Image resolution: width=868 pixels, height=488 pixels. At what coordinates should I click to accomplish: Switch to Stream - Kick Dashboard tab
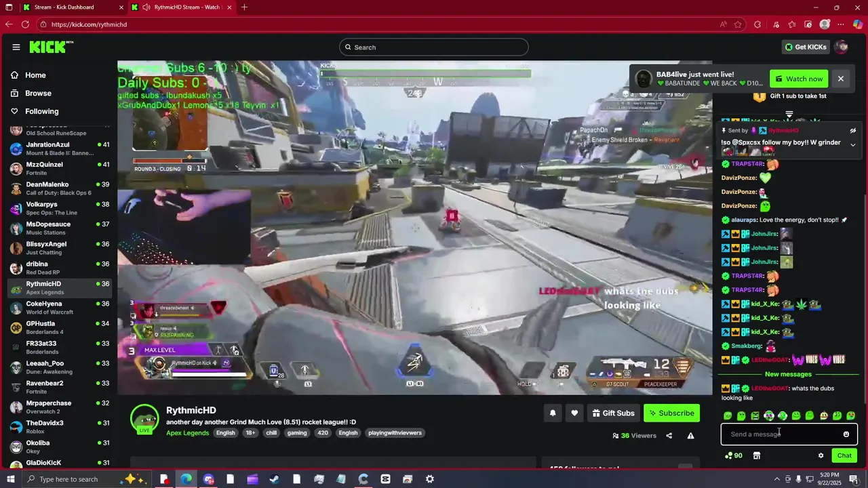pos(71,7)
